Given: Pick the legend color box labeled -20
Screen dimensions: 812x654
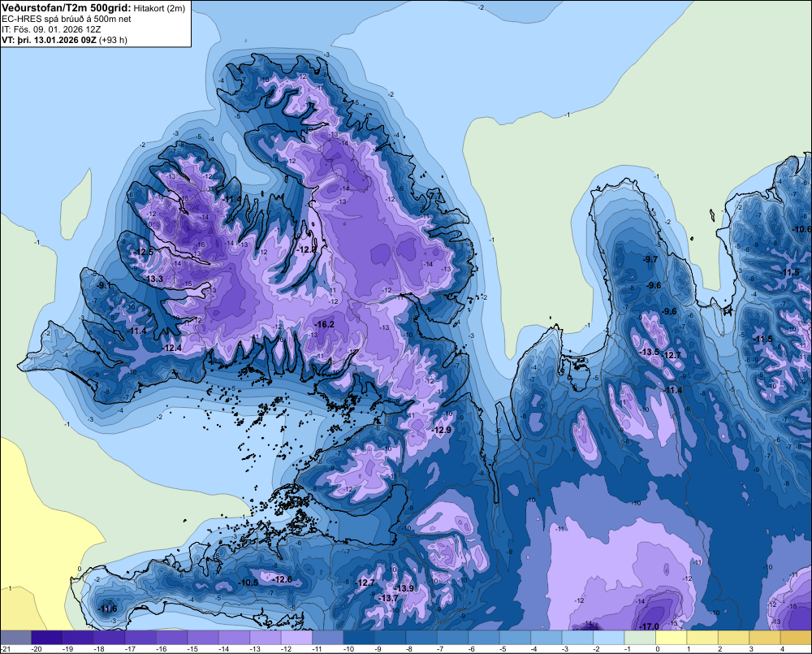Looking at the screenshot, I should point(46,638).
